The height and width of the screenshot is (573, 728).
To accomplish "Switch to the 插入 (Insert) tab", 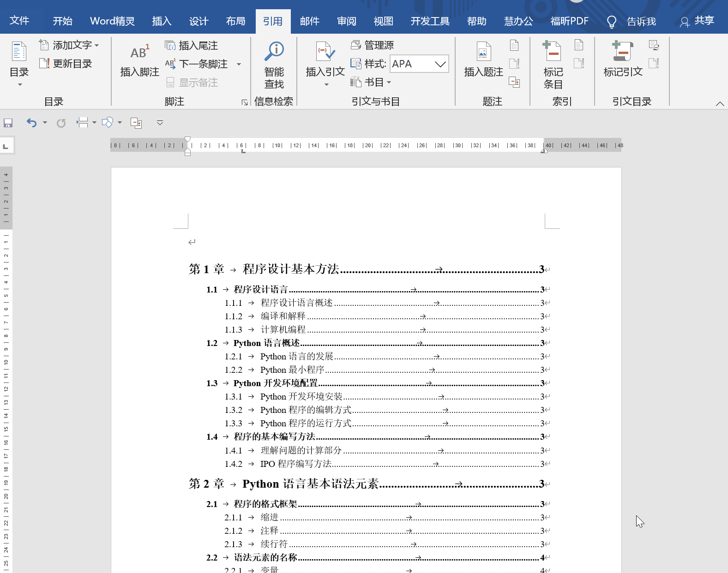I will (162, 21).
